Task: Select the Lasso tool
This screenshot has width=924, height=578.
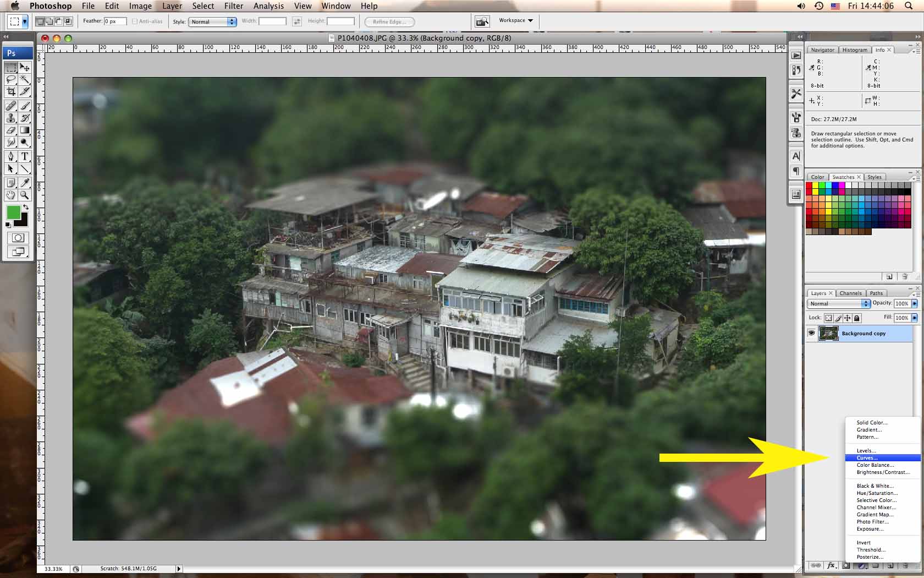Action: coord(10,79)
